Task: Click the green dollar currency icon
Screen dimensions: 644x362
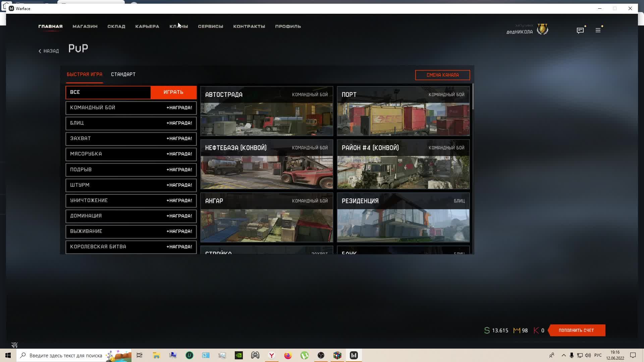Action: coord(487,330)
